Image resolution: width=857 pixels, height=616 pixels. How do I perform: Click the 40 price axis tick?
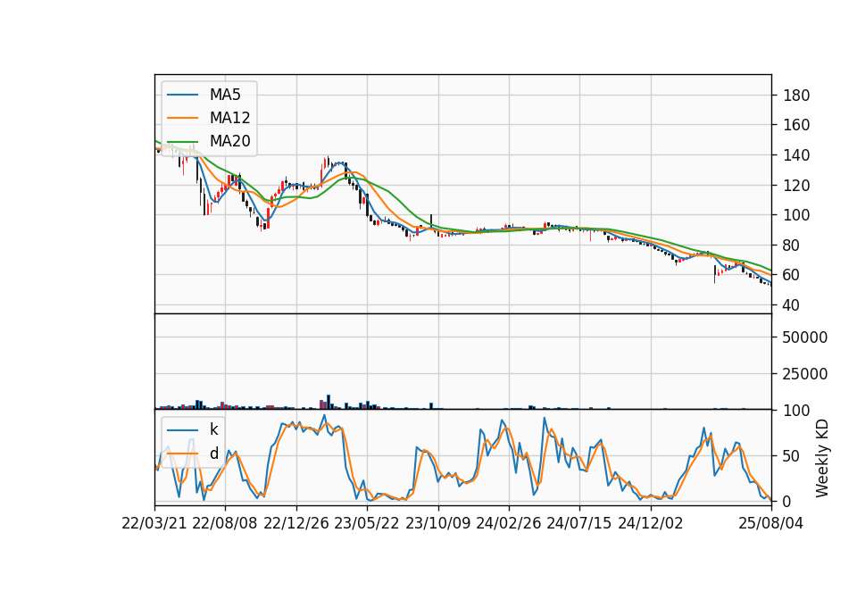coord(792,305)
